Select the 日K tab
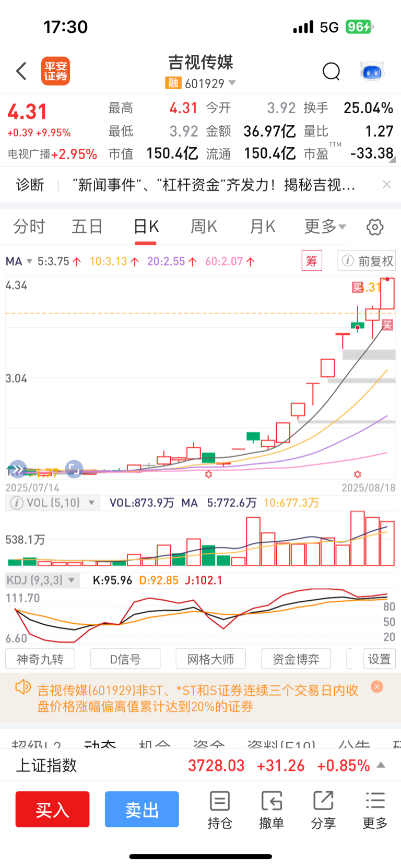Image resolution: width=401 pixels, height=868 pixels. [146, 227]
